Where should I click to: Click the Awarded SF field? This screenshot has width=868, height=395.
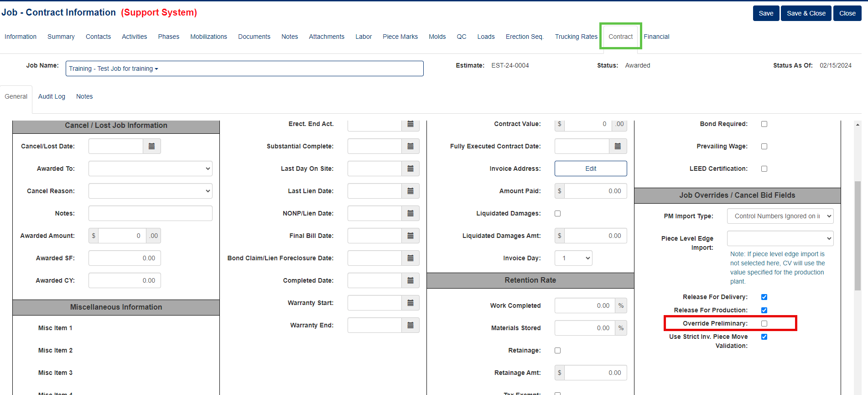click(x=125, y=258)
